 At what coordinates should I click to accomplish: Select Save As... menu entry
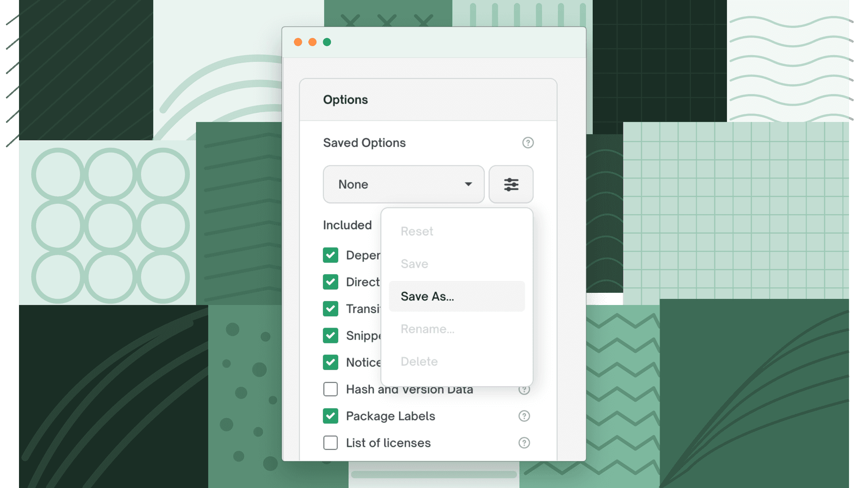457,296
